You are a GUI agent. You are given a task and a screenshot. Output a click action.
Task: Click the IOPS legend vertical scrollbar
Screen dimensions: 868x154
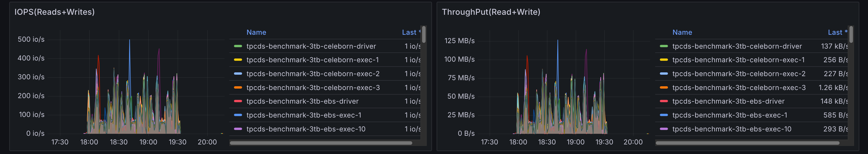click(x=424, y=34)
